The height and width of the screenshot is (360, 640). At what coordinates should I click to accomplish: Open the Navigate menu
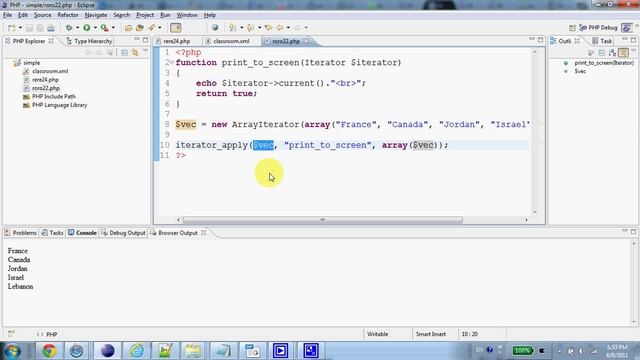(96, 15)
